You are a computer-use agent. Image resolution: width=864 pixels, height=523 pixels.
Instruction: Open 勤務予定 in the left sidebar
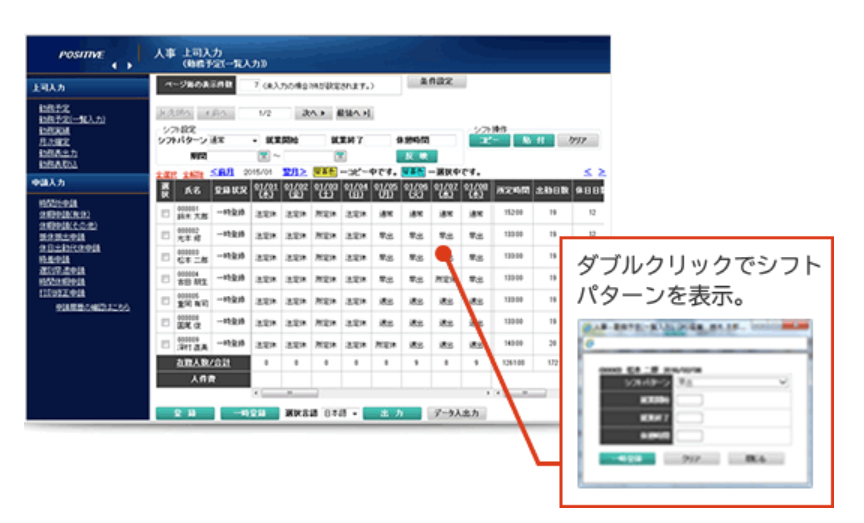(x=54, y=108)
